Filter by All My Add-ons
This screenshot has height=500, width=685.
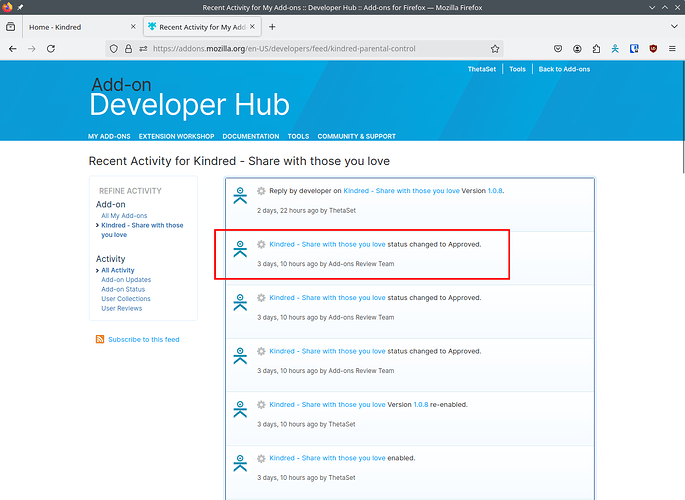(x=124, y=216)
